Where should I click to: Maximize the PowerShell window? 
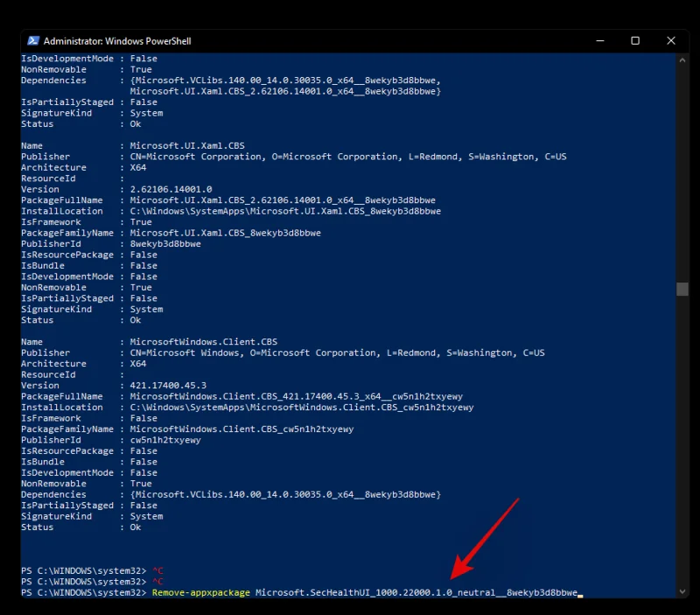(x=635, y=40)
